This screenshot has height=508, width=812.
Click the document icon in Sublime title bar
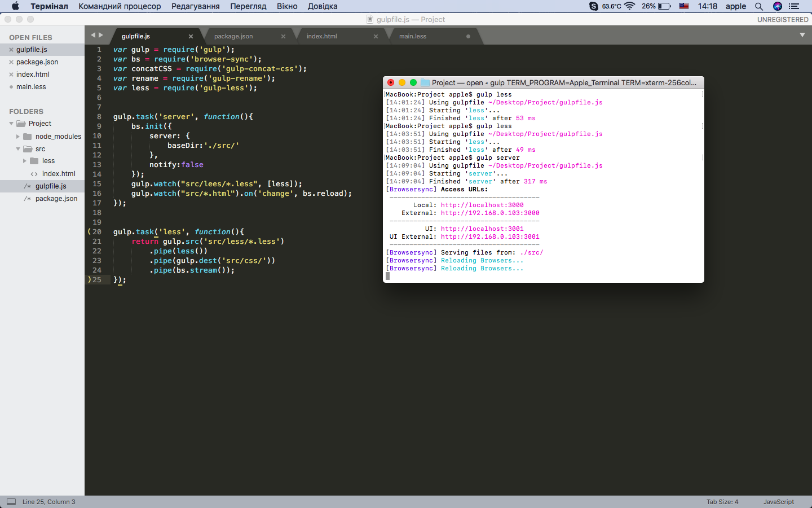[370, 19]
